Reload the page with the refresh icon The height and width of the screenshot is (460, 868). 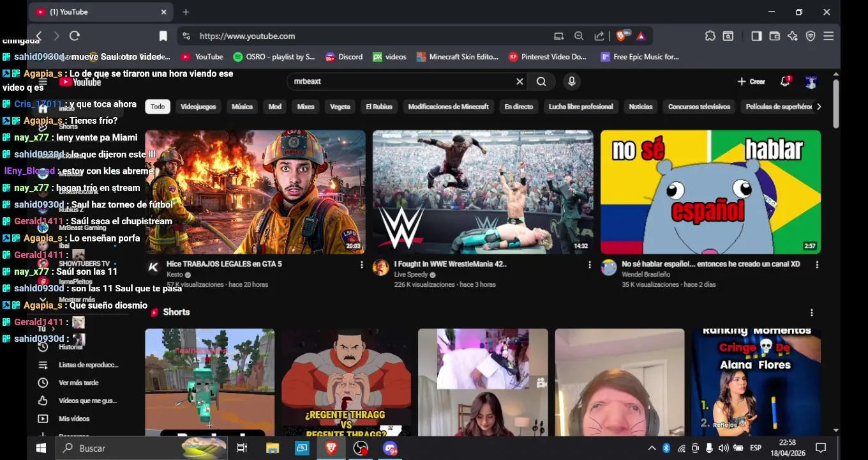point(75,36)
